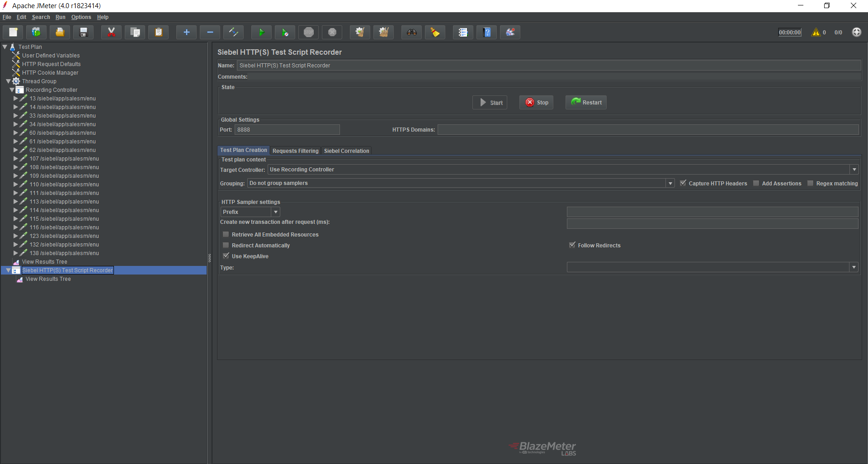Enable the Regex matching checkbox

[810, 183]
